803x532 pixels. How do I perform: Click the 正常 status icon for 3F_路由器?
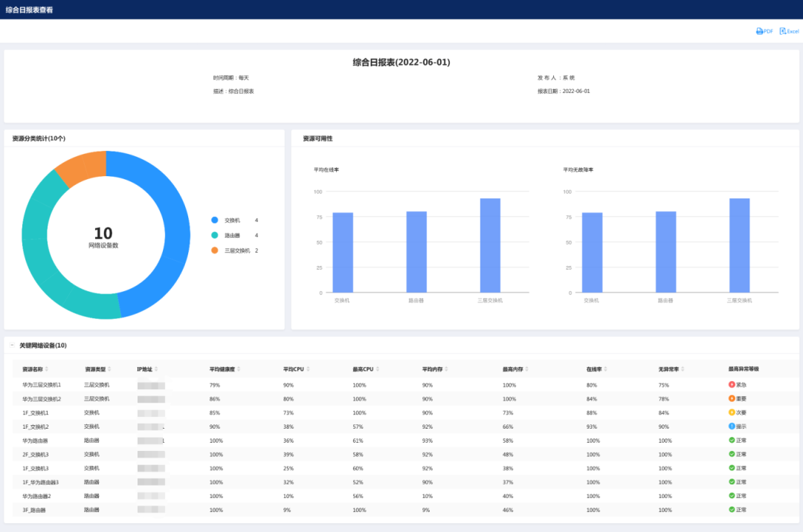point(732,510)
